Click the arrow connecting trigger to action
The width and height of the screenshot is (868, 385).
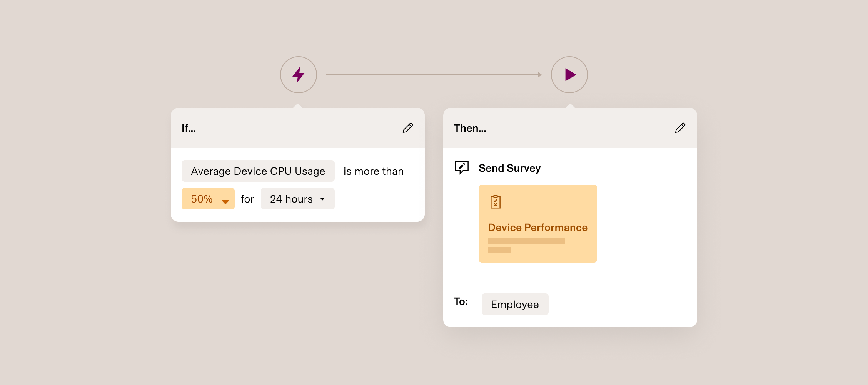point(435,74)
